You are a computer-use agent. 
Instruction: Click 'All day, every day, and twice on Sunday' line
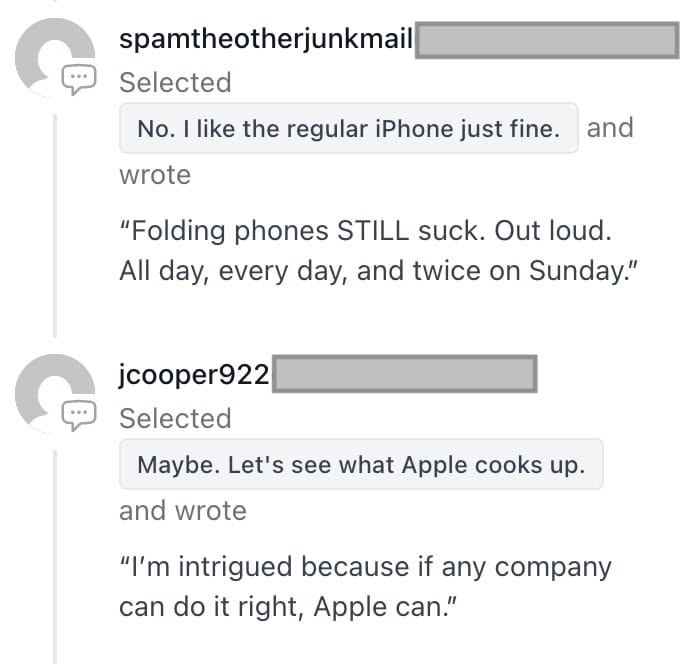click(x=378, y=271)
